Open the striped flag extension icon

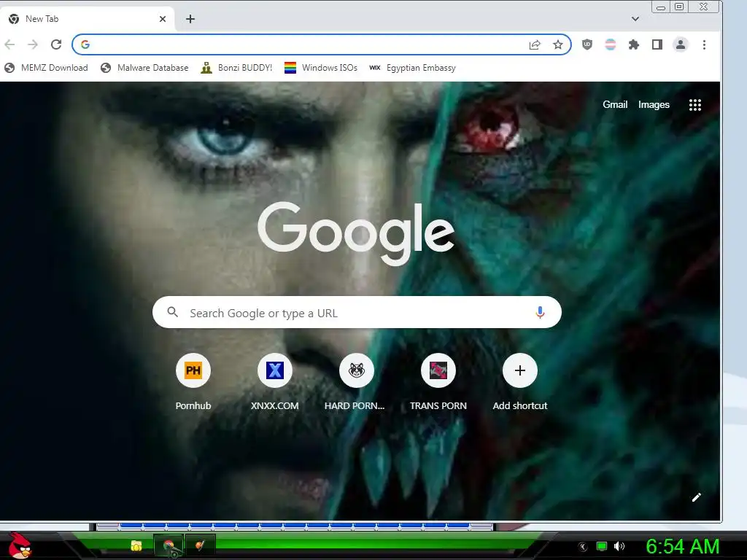611,44
